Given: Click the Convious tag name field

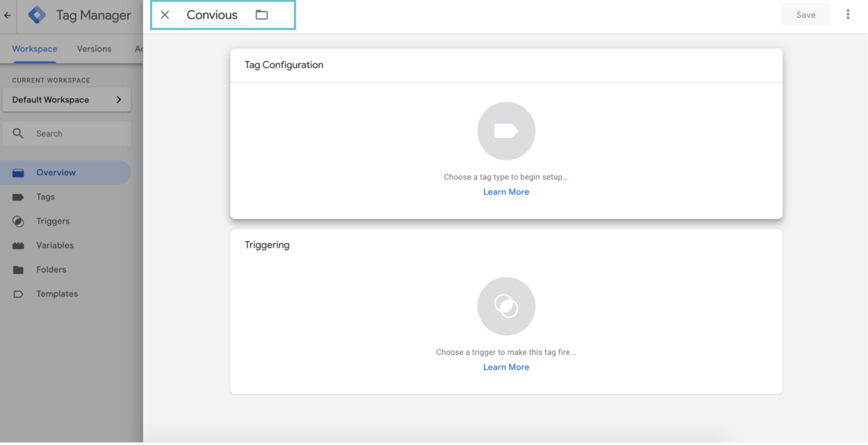Looking at the screenshot, I should click(212, 15).
